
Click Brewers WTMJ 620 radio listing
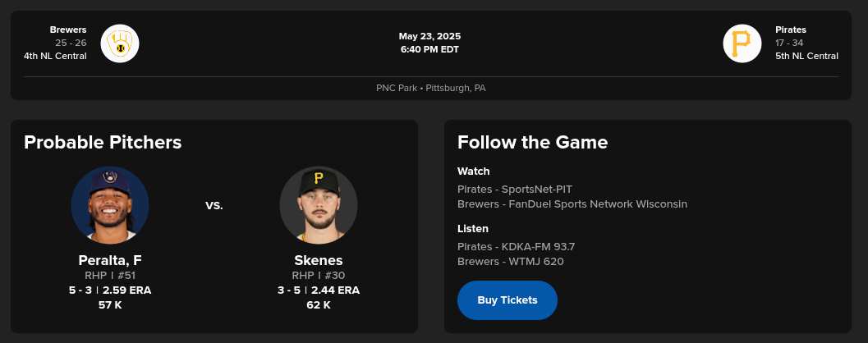click(x=510, y=261)
